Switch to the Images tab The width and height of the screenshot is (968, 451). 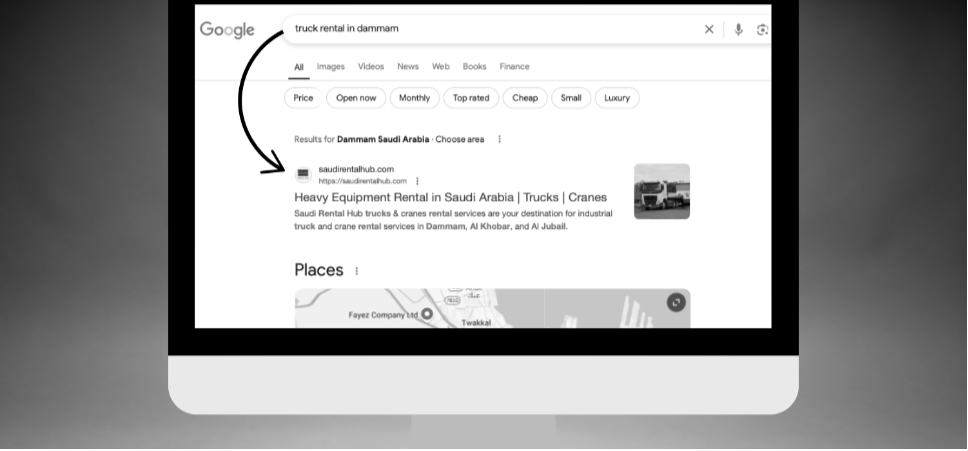click(331, 67)
